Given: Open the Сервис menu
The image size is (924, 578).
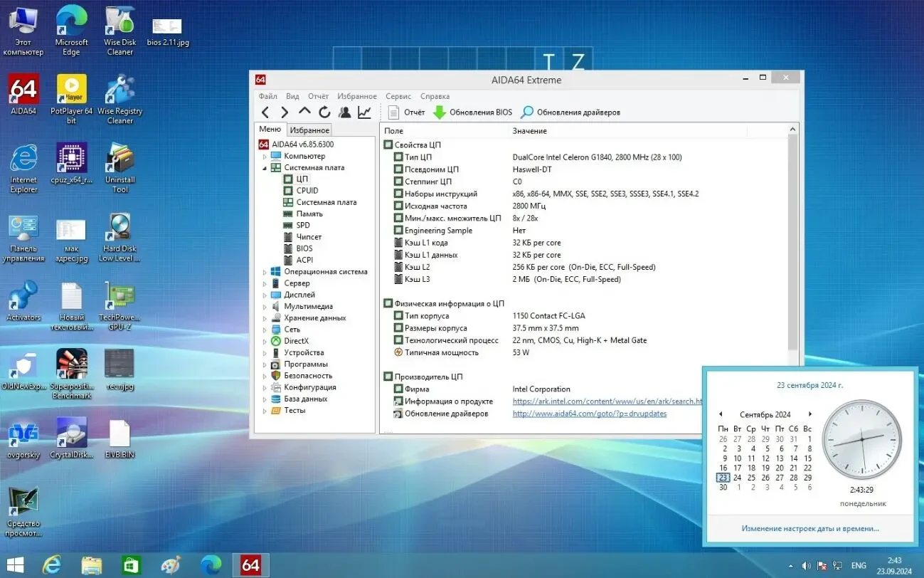Looking at the screenshot, I should pyautogui.click(x=398, y=96).
